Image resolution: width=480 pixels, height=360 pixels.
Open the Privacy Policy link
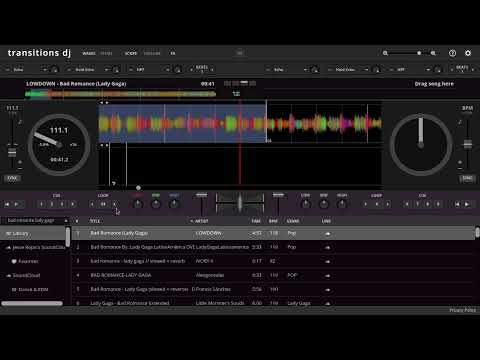coord(463,310)
